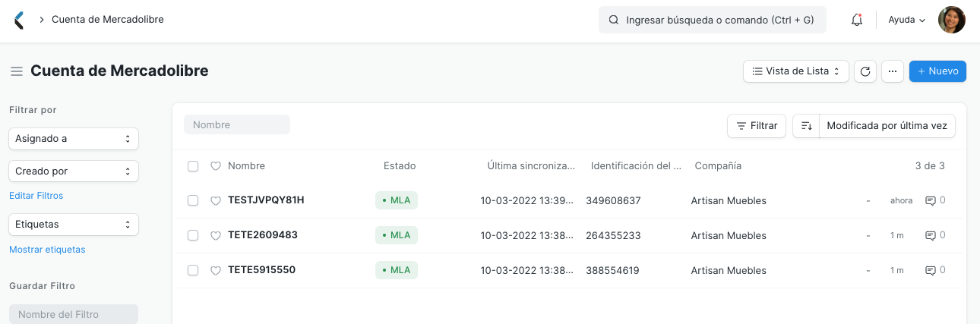Click Artisan Muebles in TETE2609483 row

click(729, 236)
